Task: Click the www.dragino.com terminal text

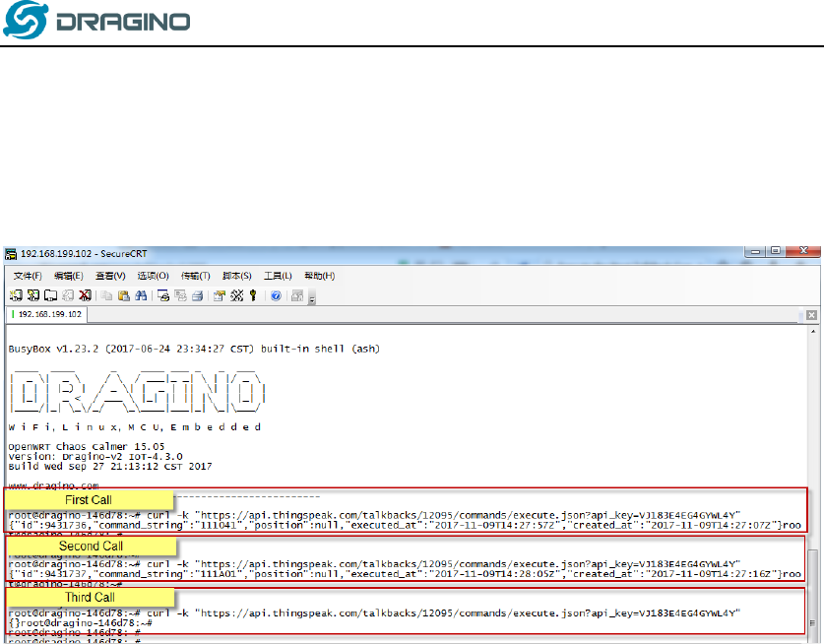Action: point(53,485)
